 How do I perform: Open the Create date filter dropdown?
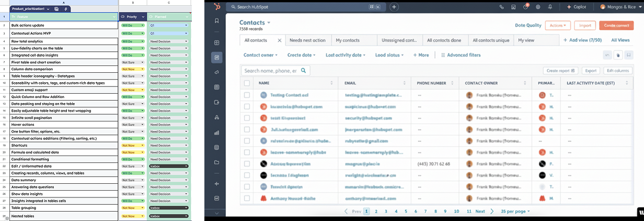(x=302, y=55)
